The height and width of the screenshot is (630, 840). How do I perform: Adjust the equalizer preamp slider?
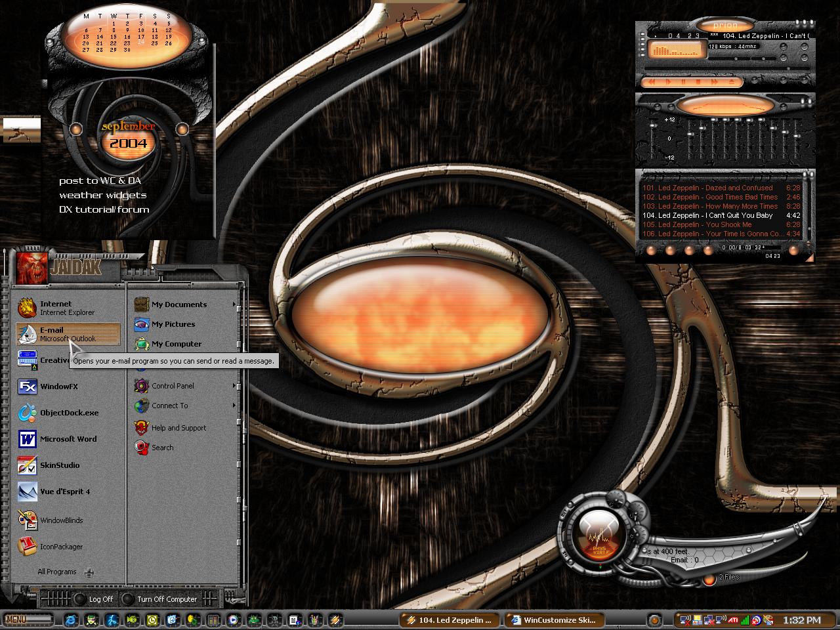tap(653, 125)
